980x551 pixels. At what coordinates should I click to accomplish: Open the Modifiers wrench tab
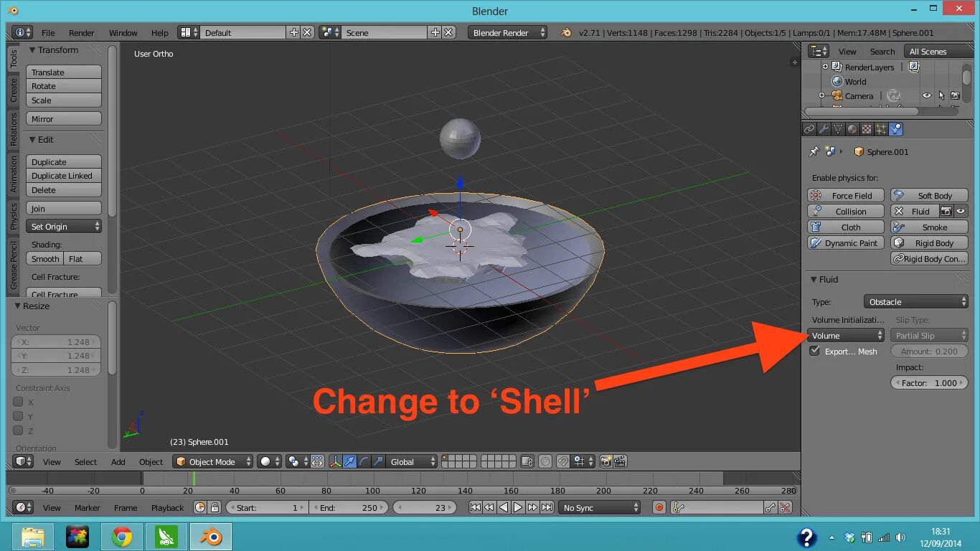[824, 129]
